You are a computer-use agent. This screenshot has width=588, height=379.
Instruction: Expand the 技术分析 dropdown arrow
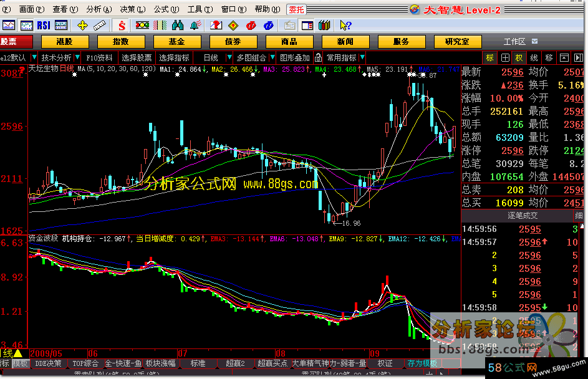tap(77, 58)
